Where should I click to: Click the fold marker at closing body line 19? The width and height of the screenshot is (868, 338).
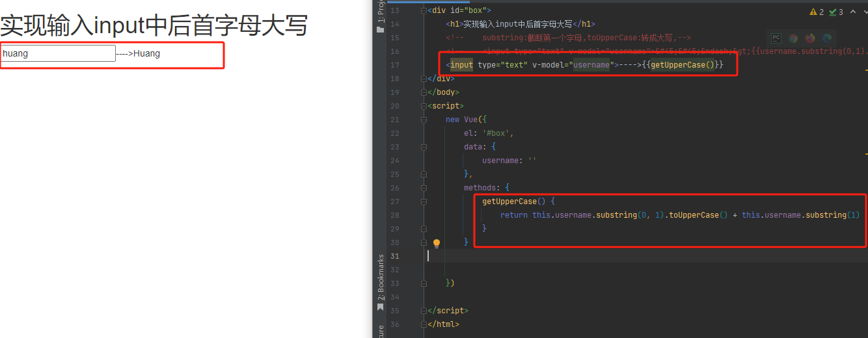point(424,92)
